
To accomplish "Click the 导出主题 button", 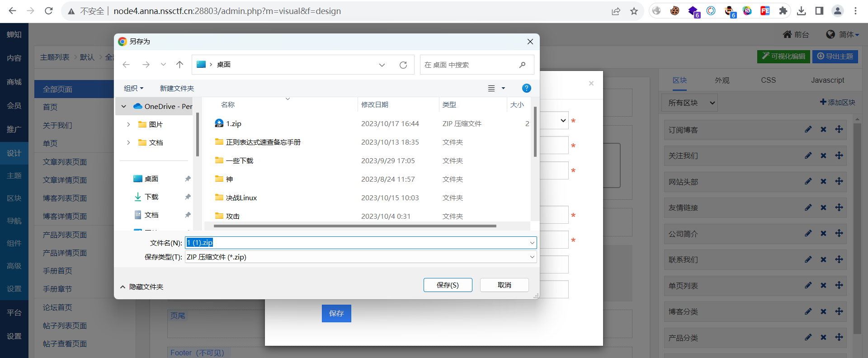I will [835, 57].
